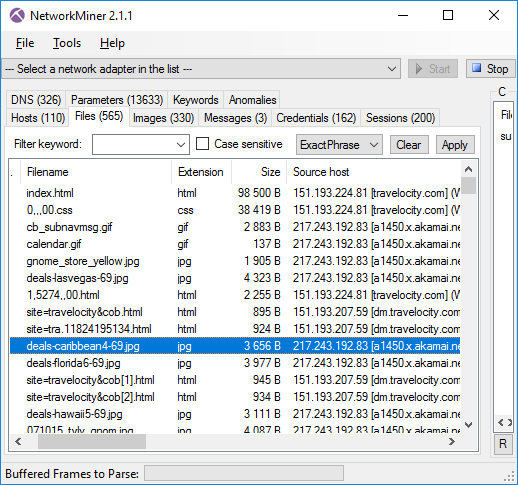The width and height of the screenshot is (518, 485).
Task: Open the File menu
Action: [25, 43]
